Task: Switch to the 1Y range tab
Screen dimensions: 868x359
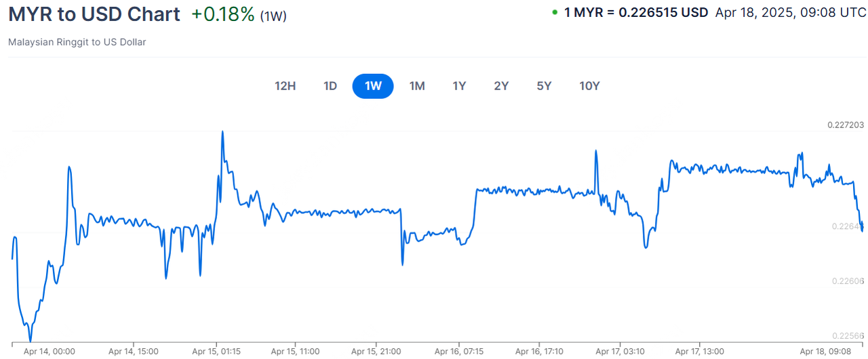Action: 459,86
